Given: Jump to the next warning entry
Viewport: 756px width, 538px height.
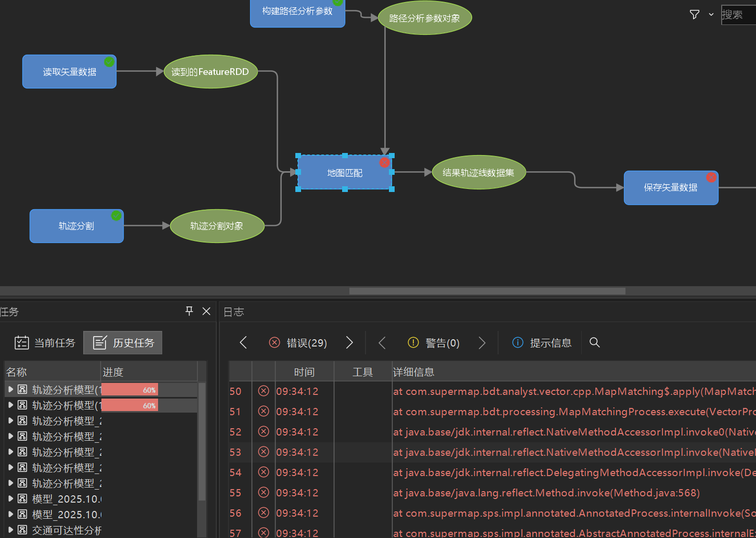Looking at the screenshot, I should point(482,342).
